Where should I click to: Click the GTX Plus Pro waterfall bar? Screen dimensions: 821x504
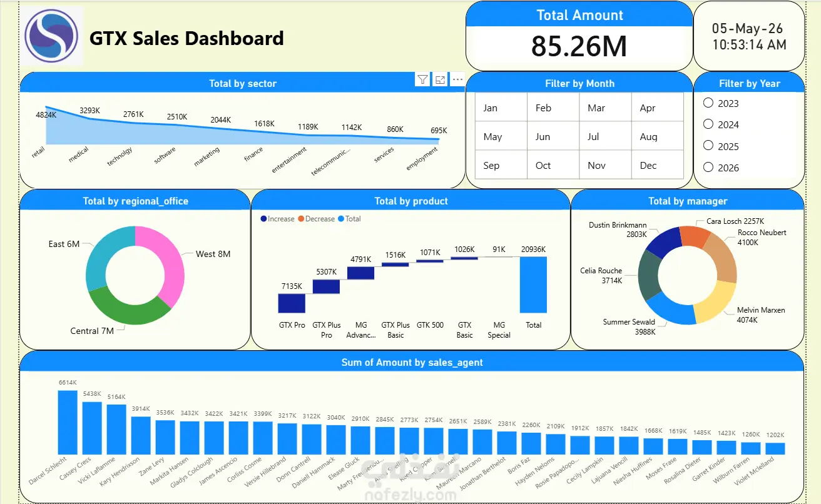click(x=326, y=286)
